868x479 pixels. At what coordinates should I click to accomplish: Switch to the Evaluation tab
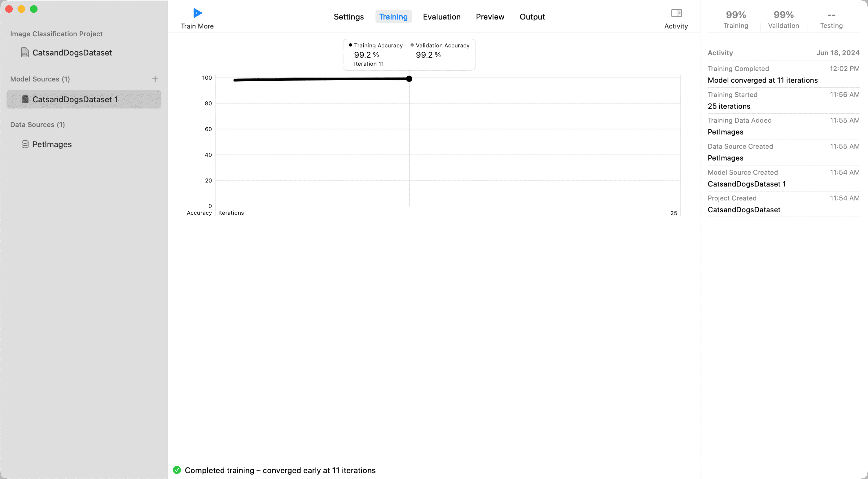coord(441,17)
